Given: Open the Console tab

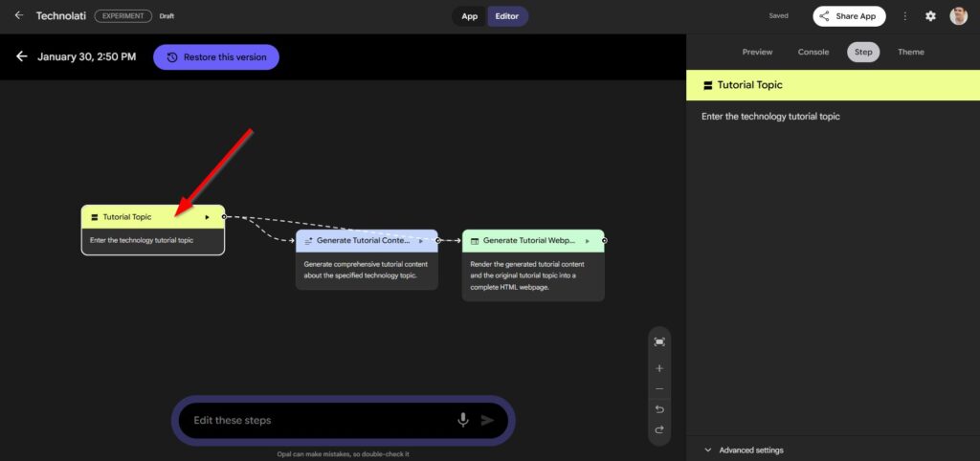Looking at the screenshot, I should [x=813, y=52].
